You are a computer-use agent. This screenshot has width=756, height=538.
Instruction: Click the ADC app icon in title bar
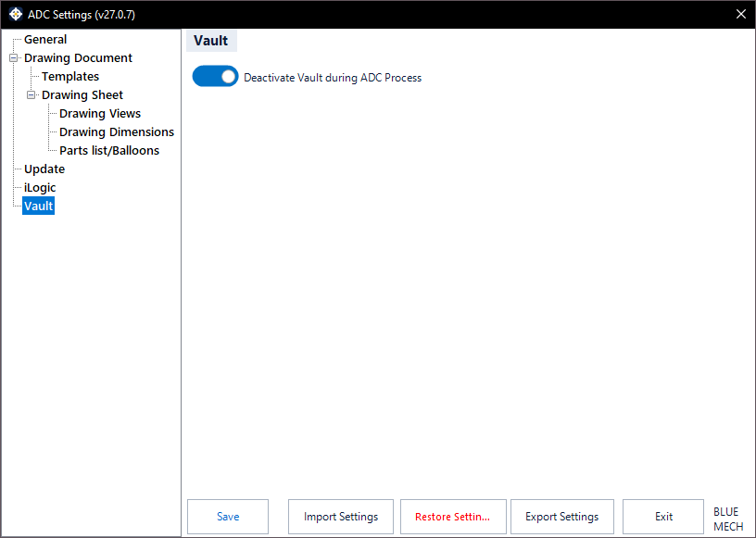click(x=16, y=14)
